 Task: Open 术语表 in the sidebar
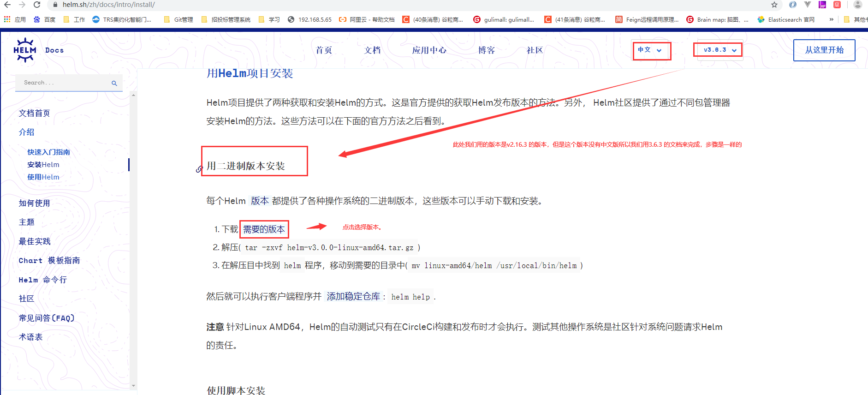[30, 337]
